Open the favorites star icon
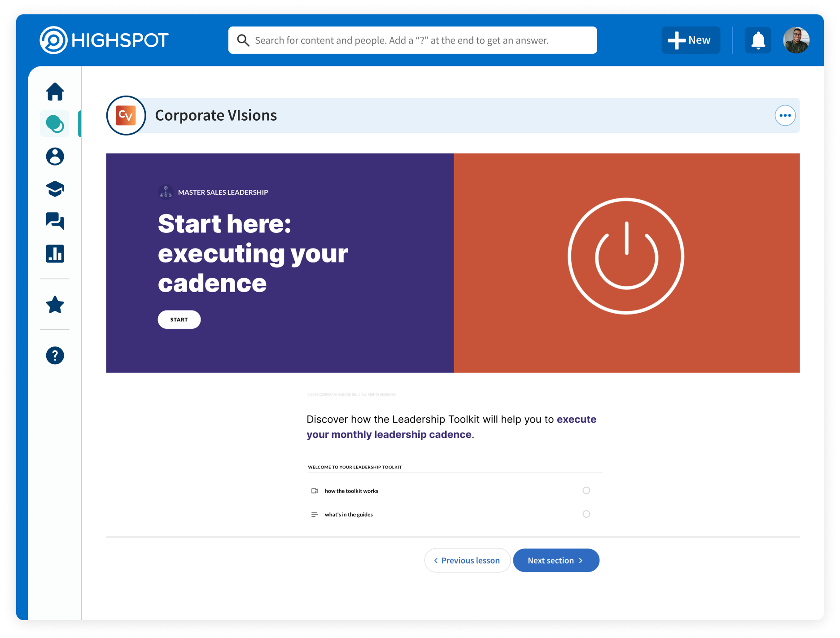This screenshot has width=840, height=638. tap(55, 305)
